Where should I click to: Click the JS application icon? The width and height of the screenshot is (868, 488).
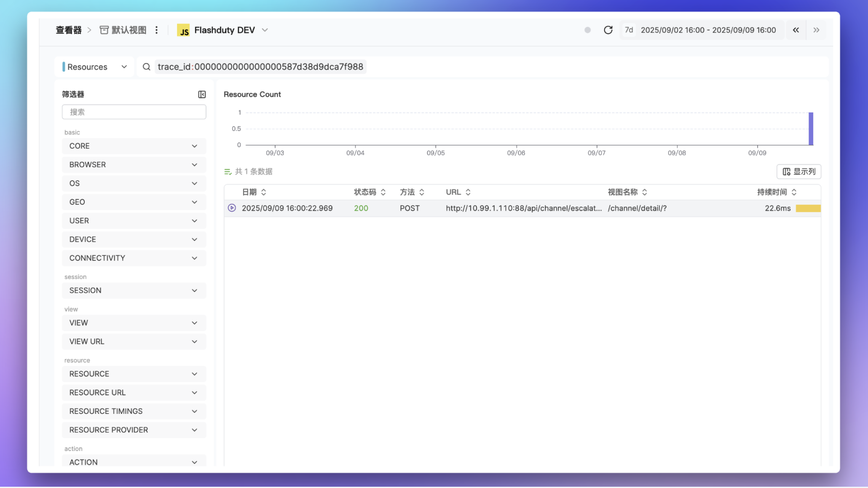(183, 30)
